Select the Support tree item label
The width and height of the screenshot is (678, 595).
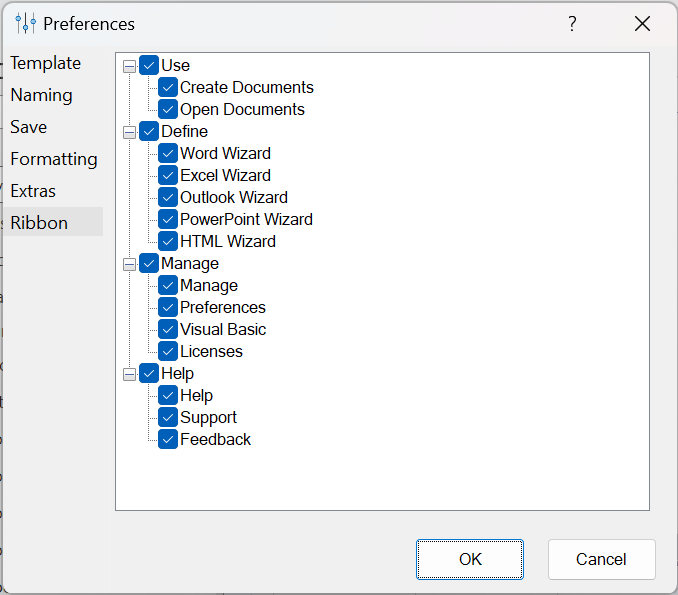click(x=208, y=417)
